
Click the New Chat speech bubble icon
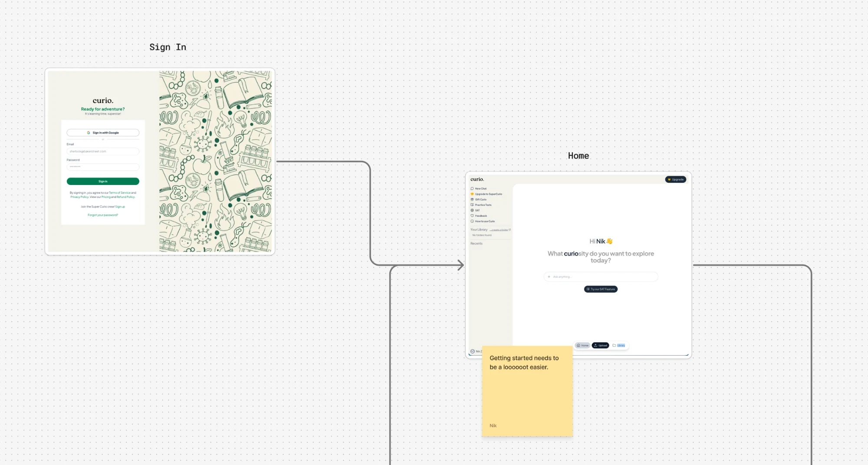472,188
